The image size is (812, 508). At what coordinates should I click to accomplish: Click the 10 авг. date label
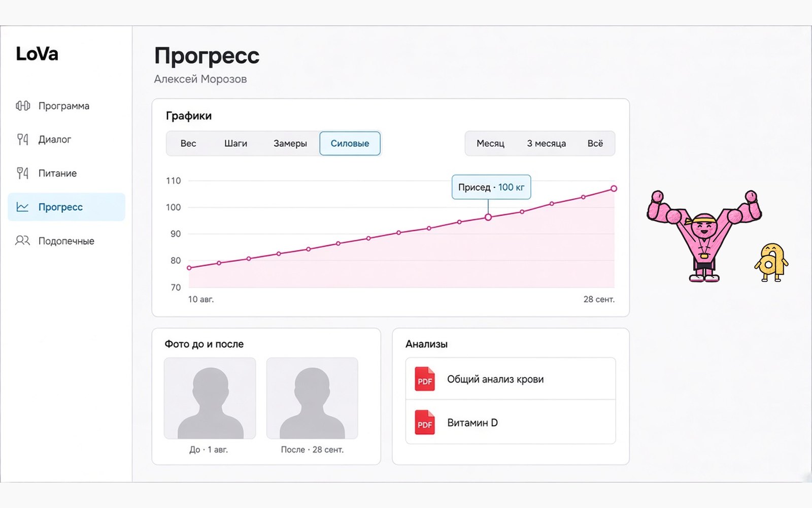click(x=201, y=299)
